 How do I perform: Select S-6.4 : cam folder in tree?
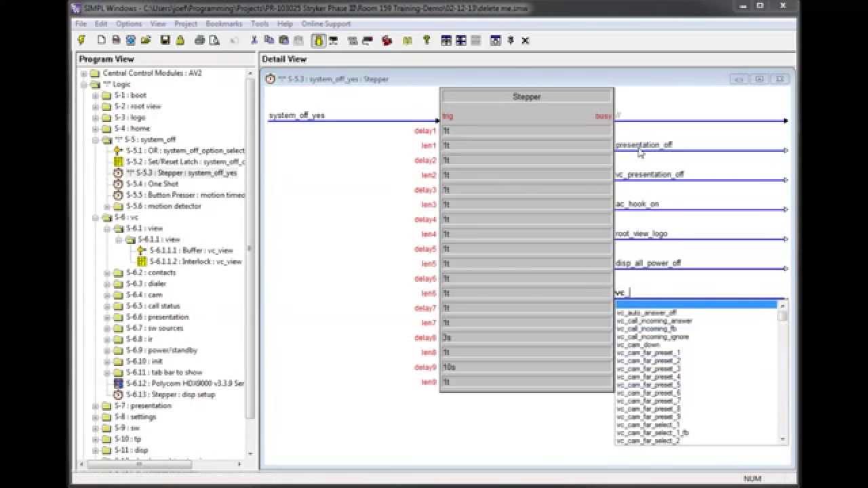pyautogui.click(x=144, y=295)
